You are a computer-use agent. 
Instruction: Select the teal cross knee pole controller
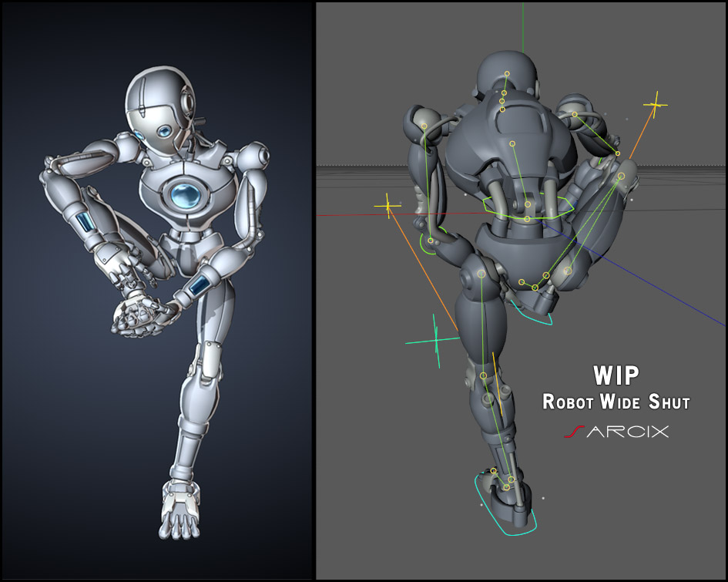[x=436, y=341]
